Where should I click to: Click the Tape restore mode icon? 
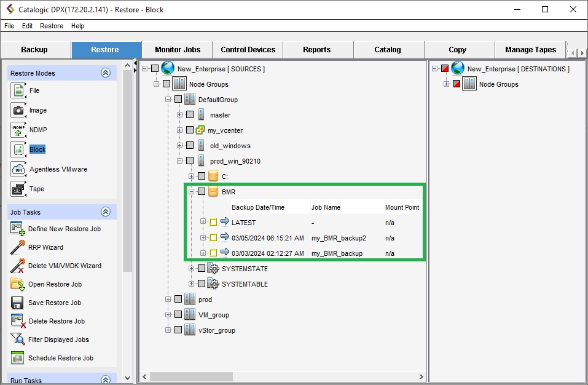coord(18,189)
